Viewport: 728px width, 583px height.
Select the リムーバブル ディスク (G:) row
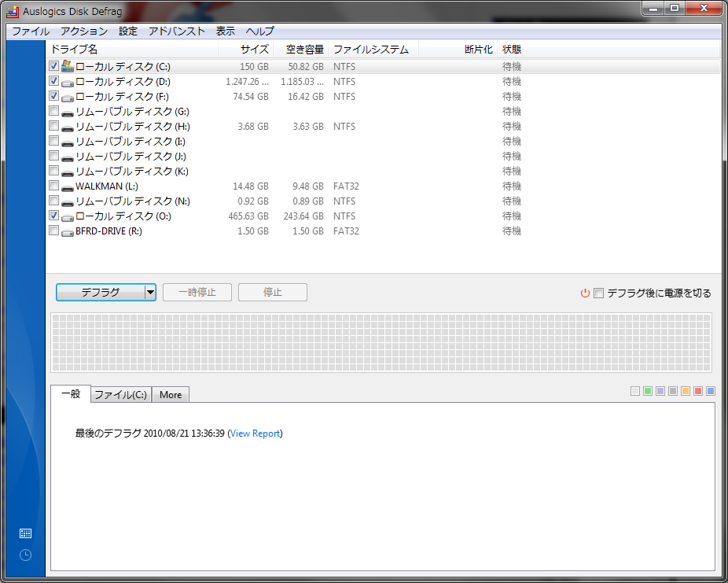coord(383,112)
